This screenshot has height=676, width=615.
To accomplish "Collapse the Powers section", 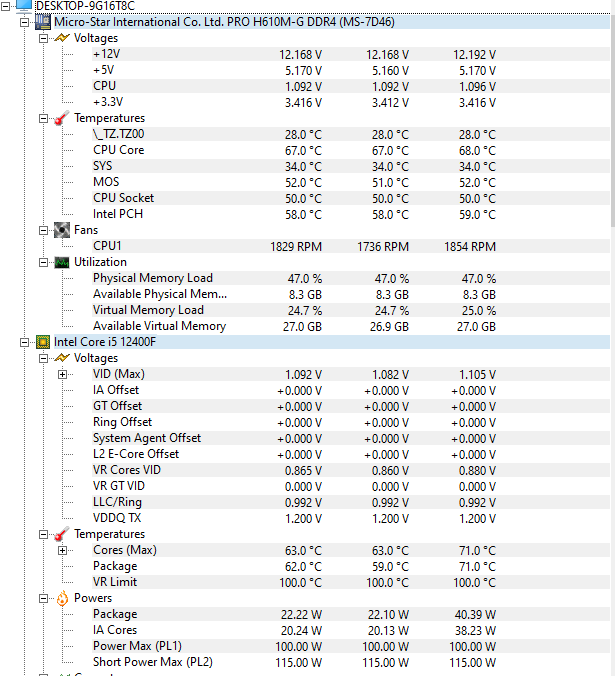I will coord(44,598).
